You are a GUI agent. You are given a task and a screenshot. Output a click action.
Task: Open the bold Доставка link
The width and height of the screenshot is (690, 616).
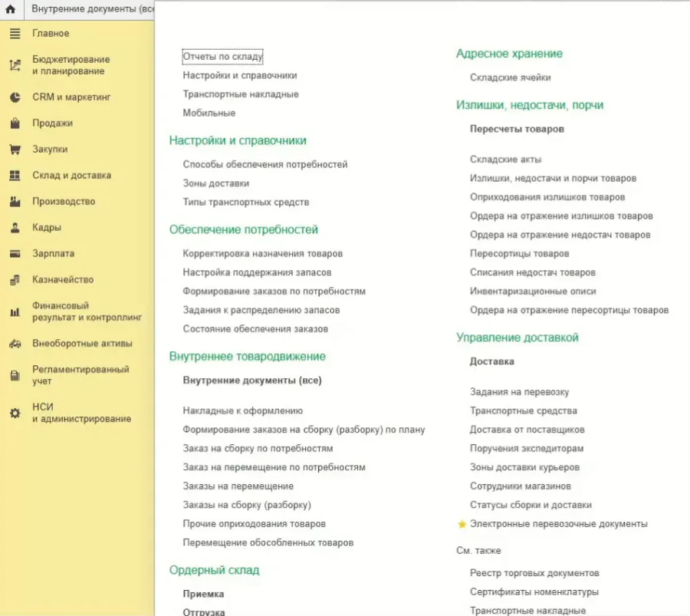click(492, 361)
